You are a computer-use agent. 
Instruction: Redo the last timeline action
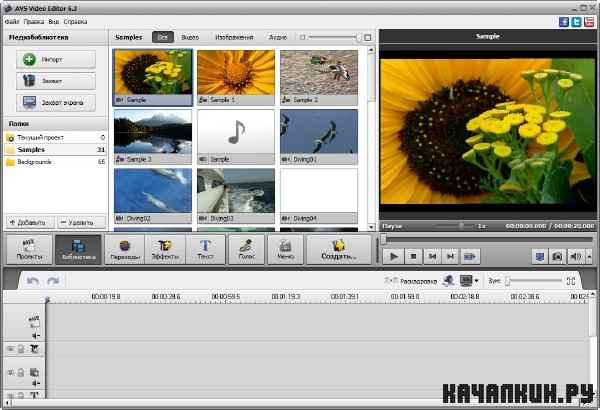point(53,281)
